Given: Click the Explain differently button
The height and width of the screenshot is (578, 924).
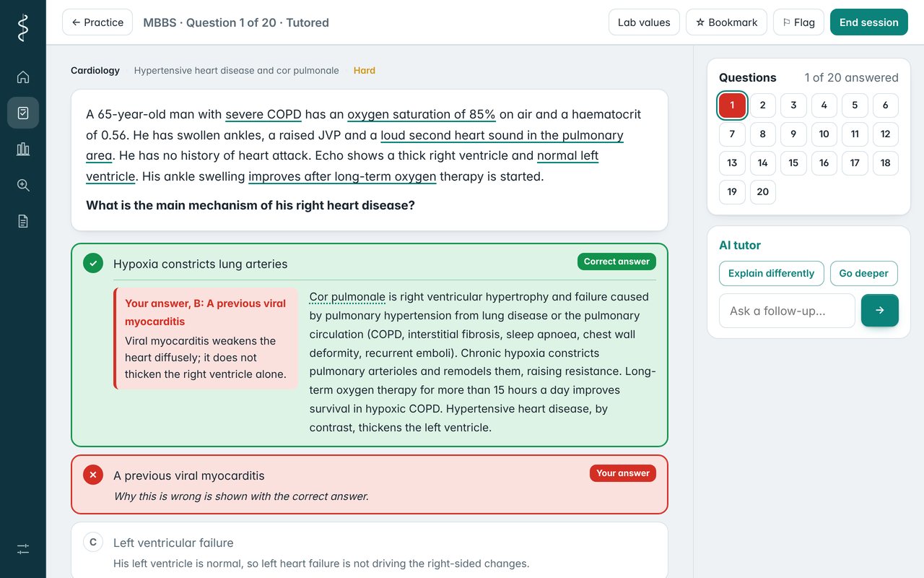Looking at the screenshot, I should [771, 273].
